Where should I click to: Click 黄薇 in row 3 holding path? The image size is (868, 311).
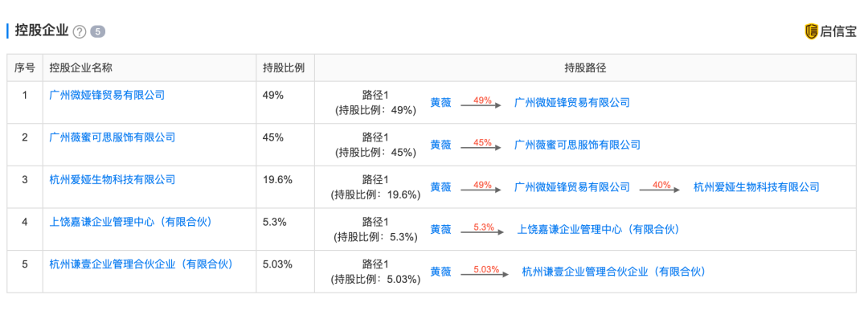[x=440, y=187]
